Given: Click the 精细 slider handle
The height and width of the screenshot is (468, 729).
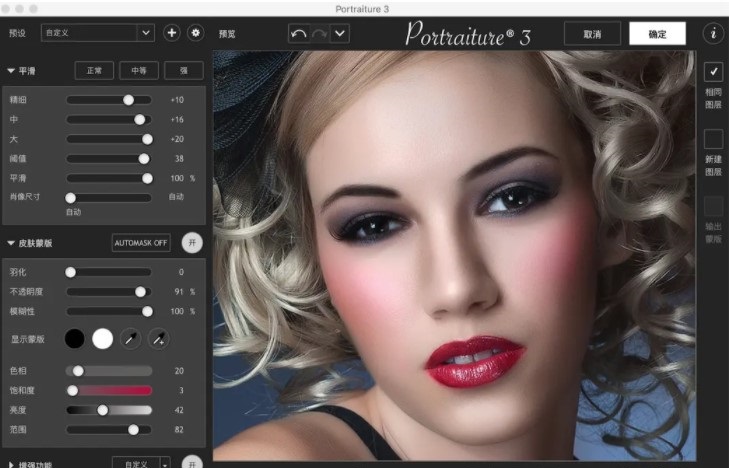Looking at the screenshot, I should point(128,100).
